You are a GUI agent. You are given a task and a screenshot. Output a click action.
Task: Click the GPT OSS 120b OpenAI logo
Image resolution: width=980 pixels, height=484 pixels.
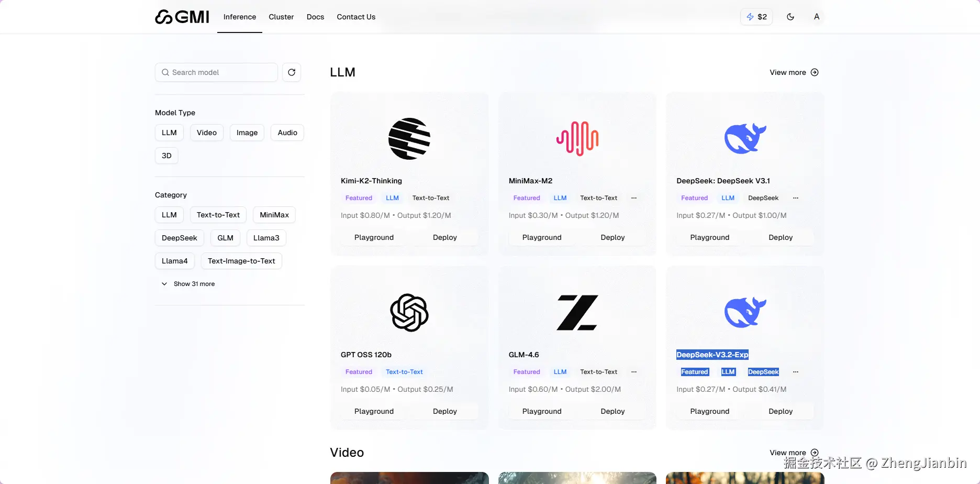(409, 313)
